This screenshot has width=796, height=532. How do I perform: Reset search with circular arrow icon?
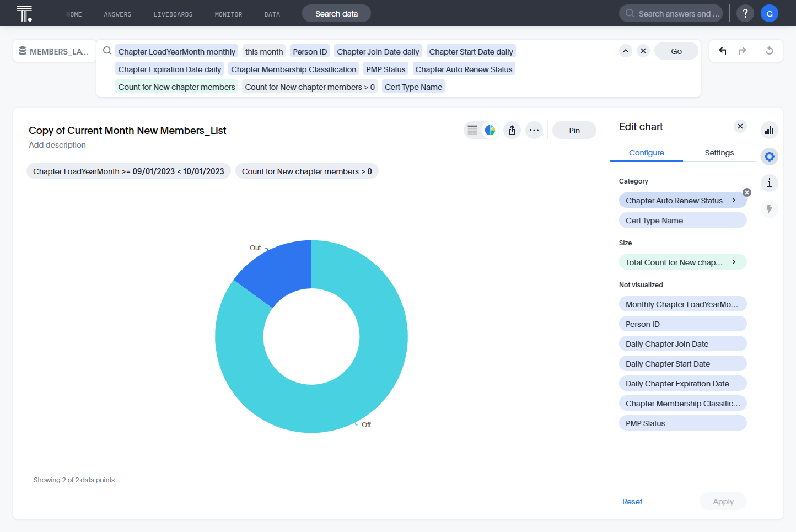(770, 51)
